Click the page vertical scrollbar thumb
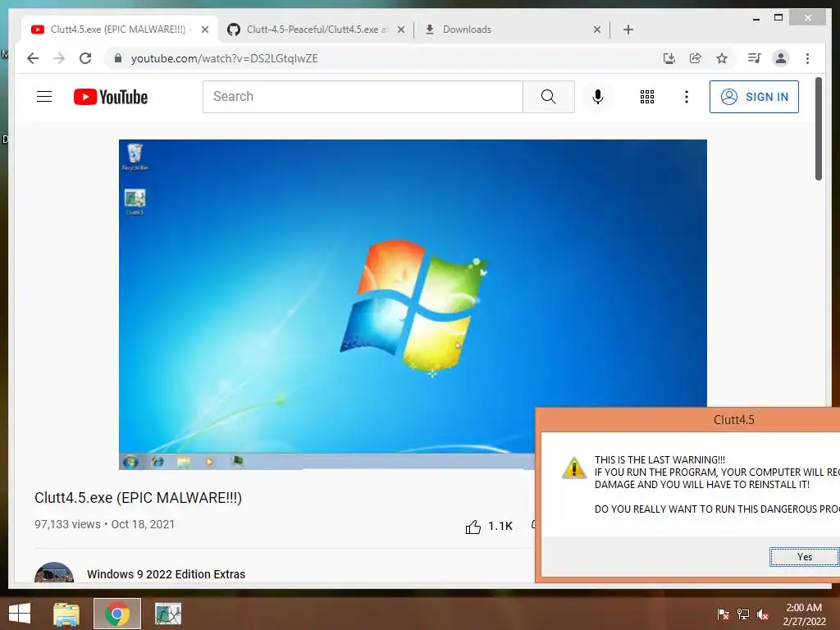This screenshot has width=840, height=630. [x=819, y=129]
